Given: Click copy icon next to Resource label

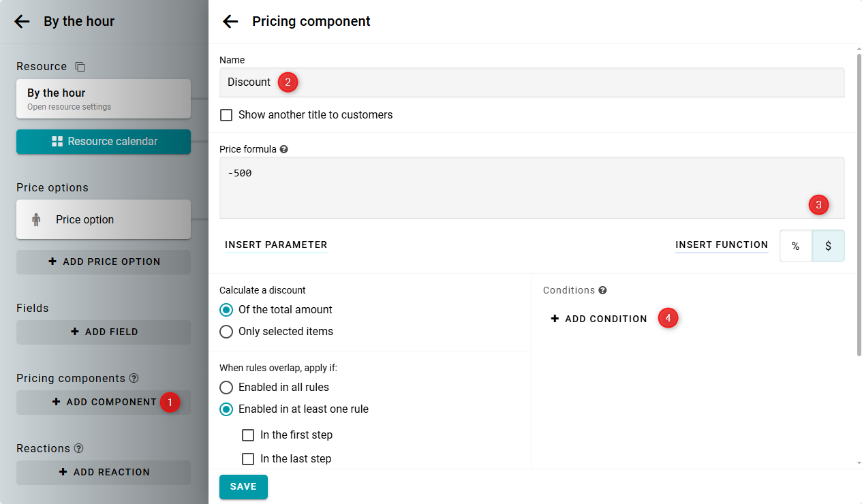Looking at the screenshot, I should [80, 67].
